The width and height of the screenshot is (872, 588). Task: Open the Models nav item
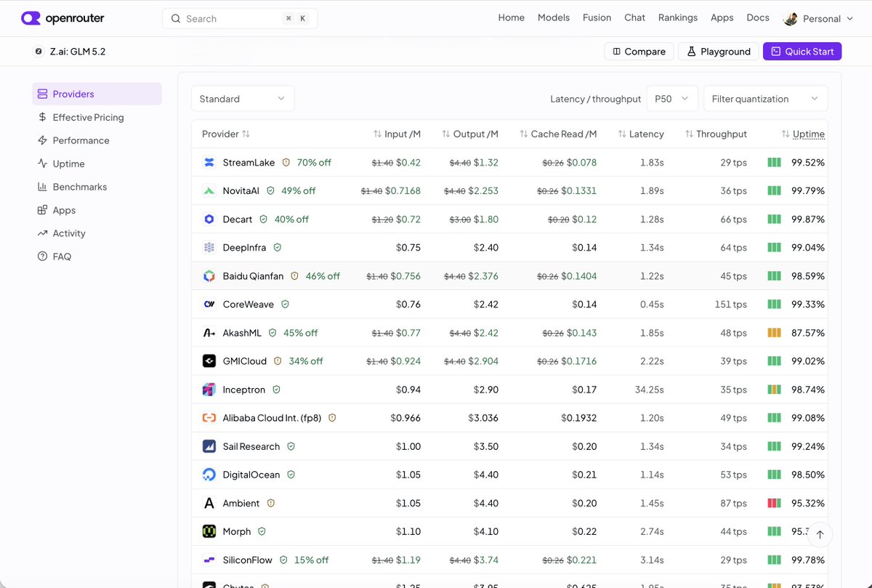pos(554,17)
